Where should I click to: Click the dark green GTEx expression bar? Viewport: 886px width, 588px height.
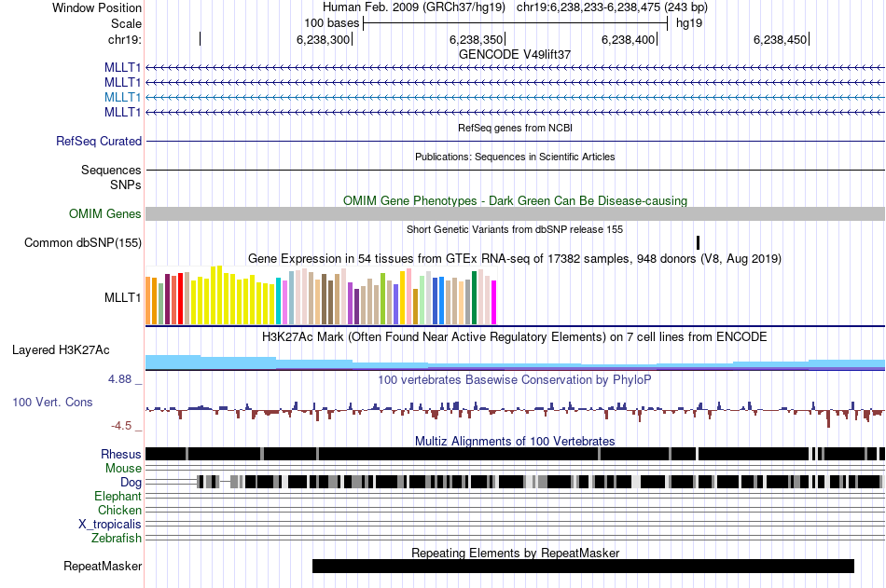point(474,298)
